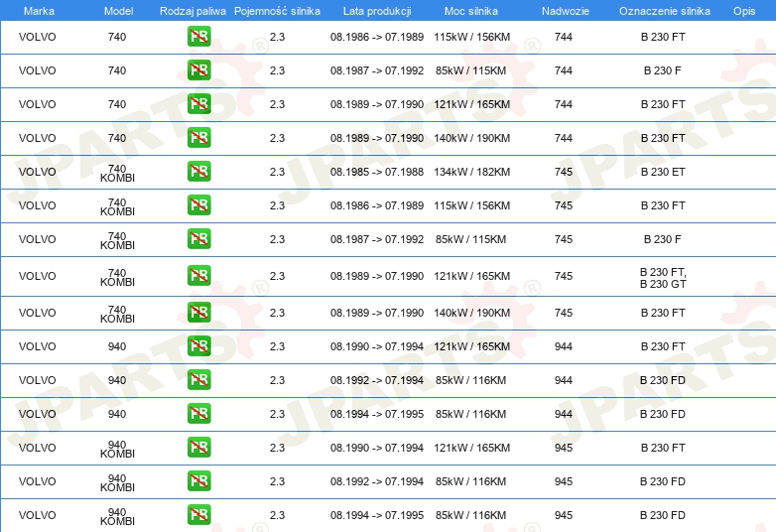
Task: Select B 230 F code in body 745 row
Action: click(662, 239)
